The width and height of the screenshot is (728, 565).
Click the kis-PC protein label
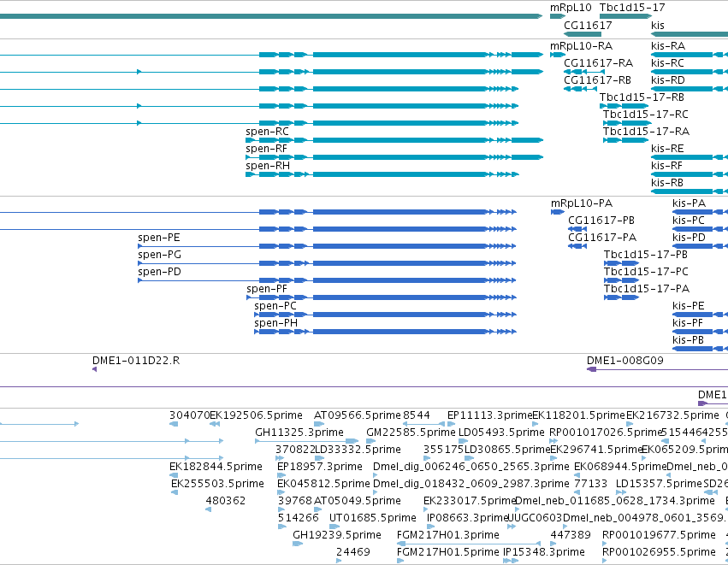(689, 221)
